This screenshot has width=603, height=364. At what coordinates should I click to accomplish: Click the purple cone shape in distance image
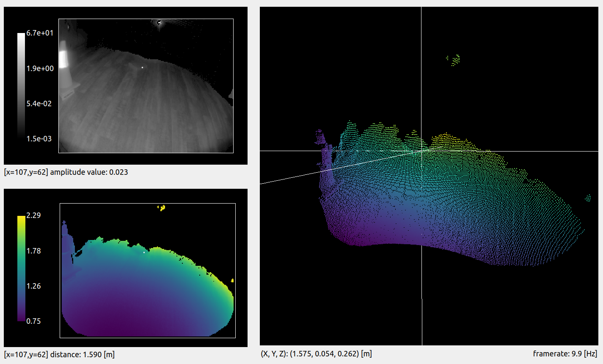pos(67,241)
